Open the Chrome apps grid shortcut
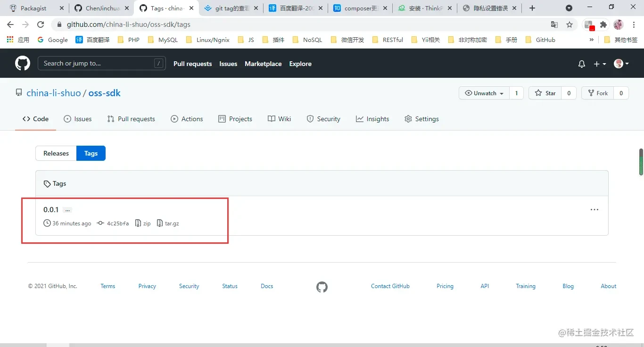The height and width of the screenshot is (347, 644). 10,40
